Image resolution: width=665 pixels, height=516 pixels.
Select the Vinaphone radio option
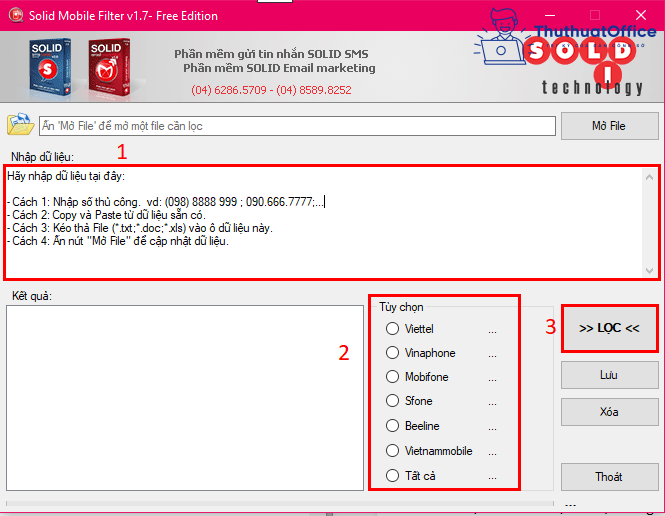click(392, 353)
